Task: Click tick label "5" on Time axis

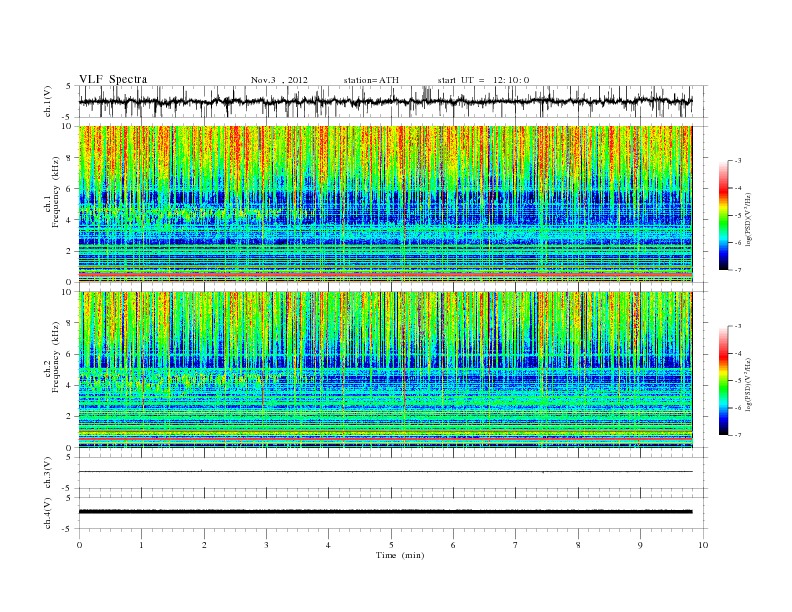Action: coord(391,545)
